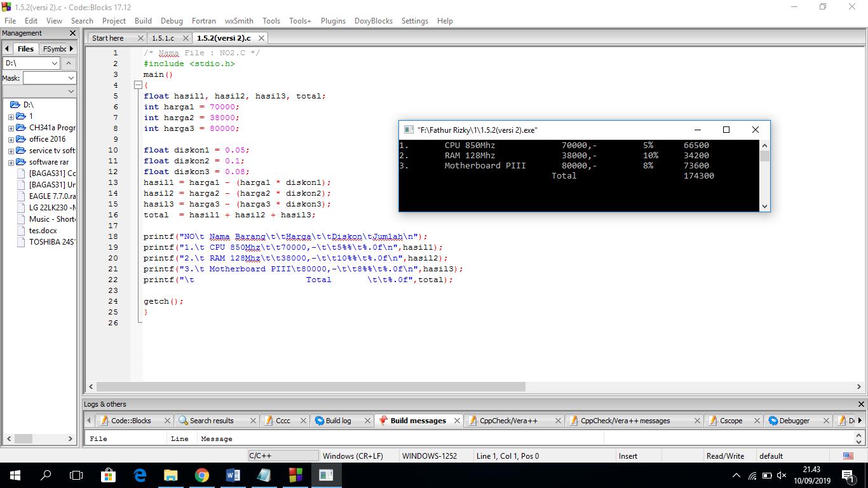Image resolution: width=868 pixels, height=488 pixels.
Task: Open Microsoft Word from the taskbar
Action: tap(233, 475)
